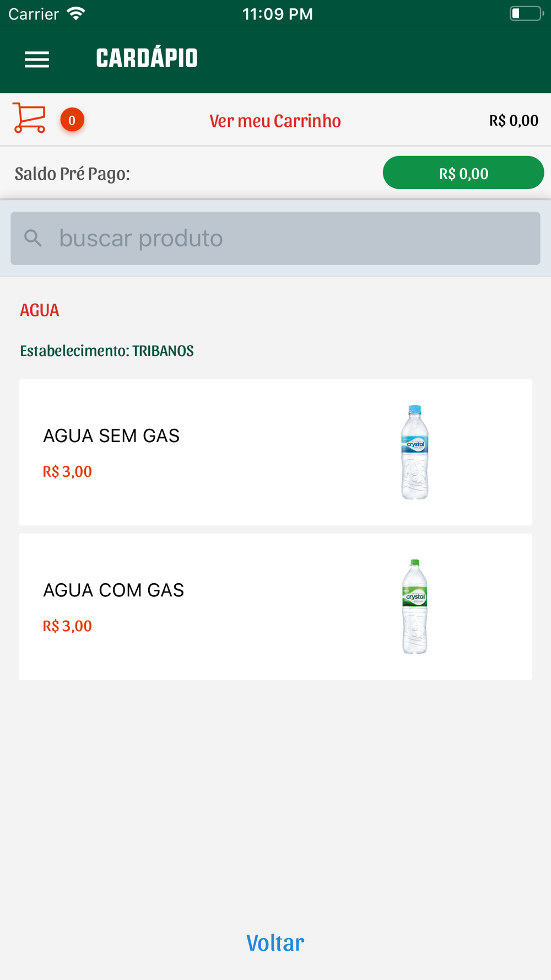551x980 pixels.
Task: Open the hamburger menu
Action: tap(37, 59)
